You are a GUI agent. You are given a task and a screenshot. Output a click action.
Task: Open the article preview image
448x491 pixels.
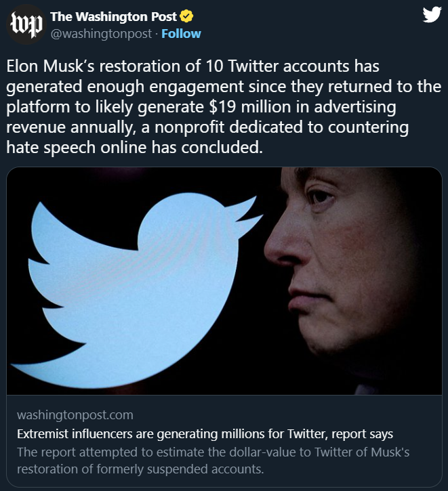tap(224, 281)
